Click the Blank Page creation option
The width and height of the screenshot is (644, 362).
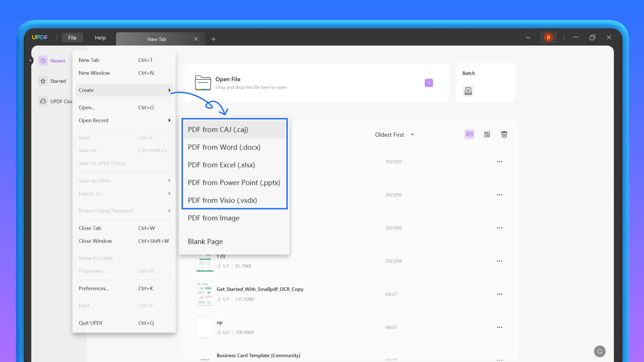coord(205,241)
